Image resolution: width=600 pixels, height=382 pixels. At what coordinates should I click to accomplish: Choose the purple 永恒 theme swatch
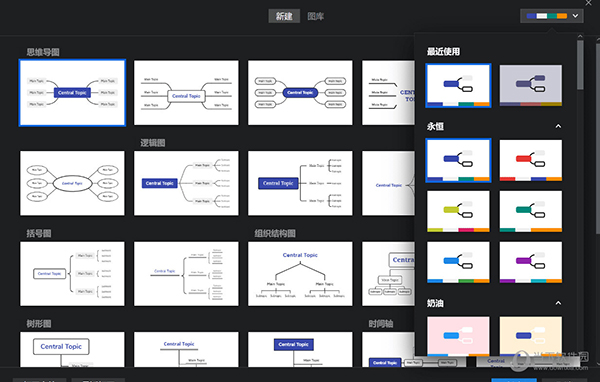[x=531, y=262]
